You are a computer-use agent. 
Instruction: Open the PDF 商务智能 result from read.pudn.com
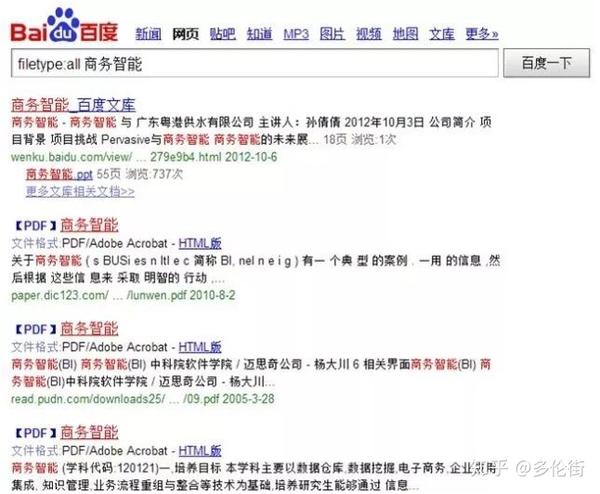pyautogui.click(x=89, y=329)
